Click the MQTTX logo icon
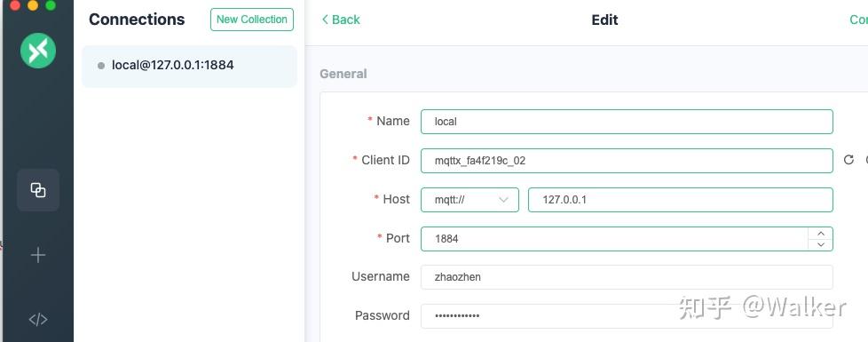Screen dimensions: 868x342 click(x=38, y=51)
